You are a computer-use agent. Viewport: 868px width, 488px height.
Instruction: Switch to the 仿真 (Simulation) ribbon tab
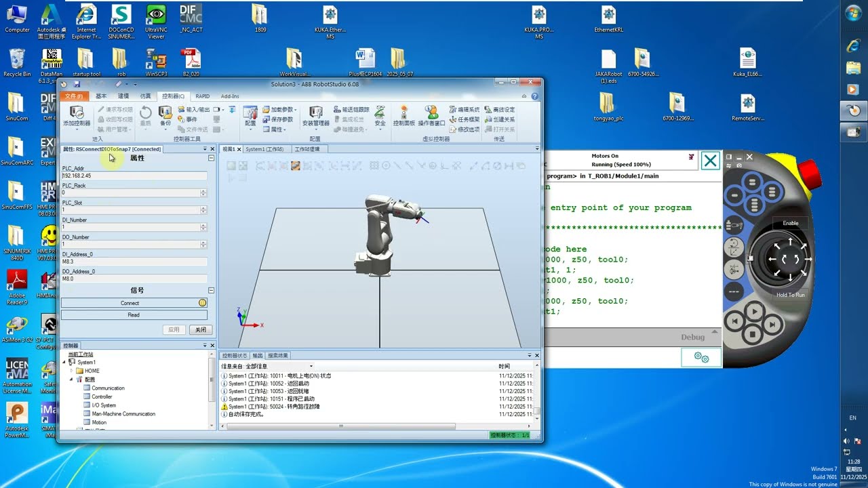tap(145, 96)
